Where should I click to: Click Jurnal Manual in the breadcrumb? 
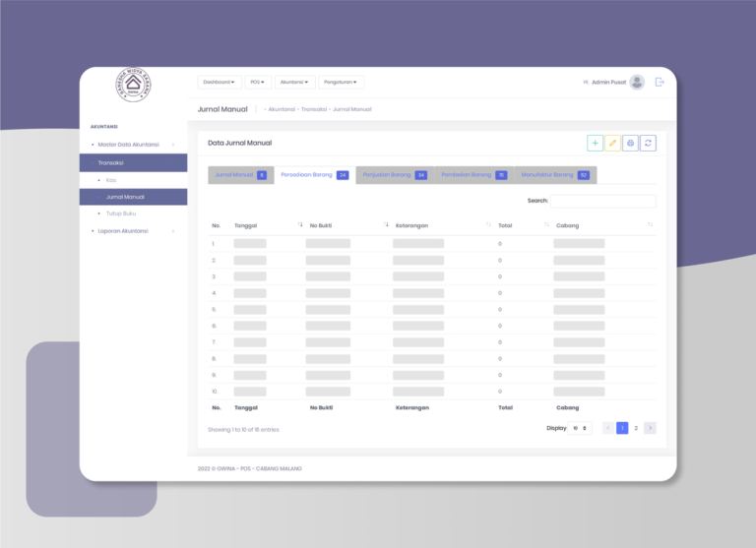(352, 109)
